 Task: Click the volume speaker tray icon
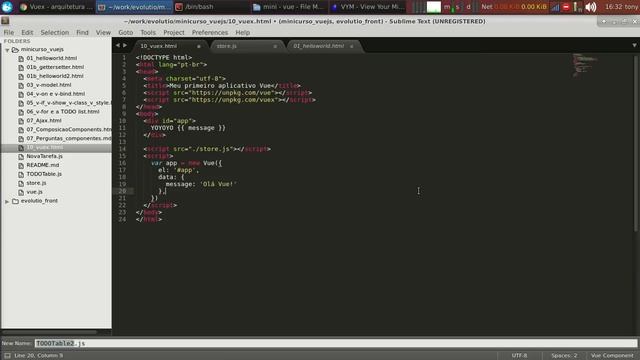[591, 7]
